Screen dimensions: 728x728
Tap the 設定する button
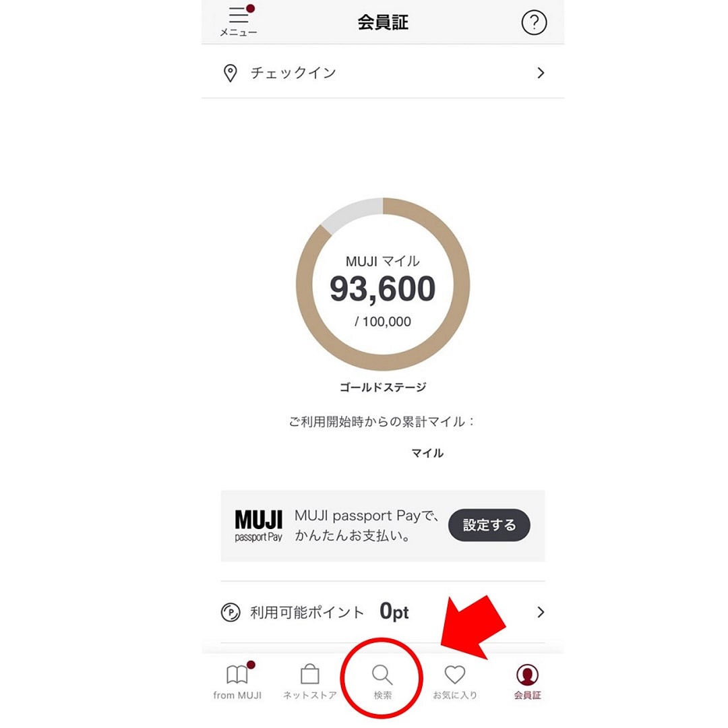click(489, 525)
